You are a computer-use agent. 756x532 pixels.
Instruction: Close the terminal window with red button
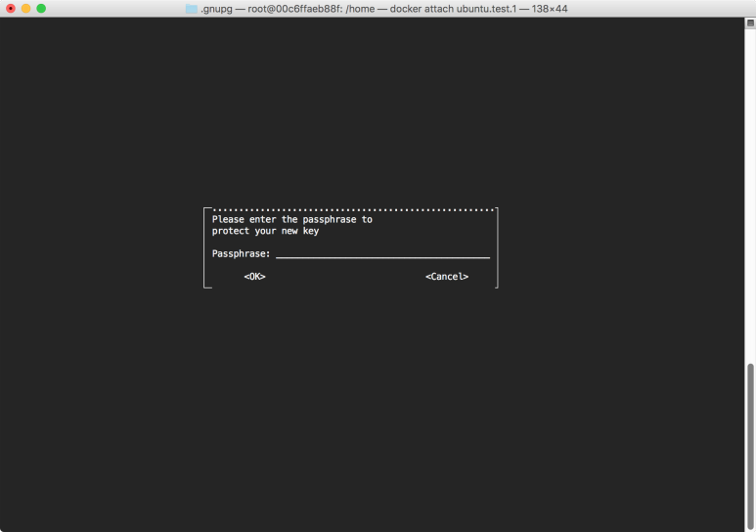(11, 8)
